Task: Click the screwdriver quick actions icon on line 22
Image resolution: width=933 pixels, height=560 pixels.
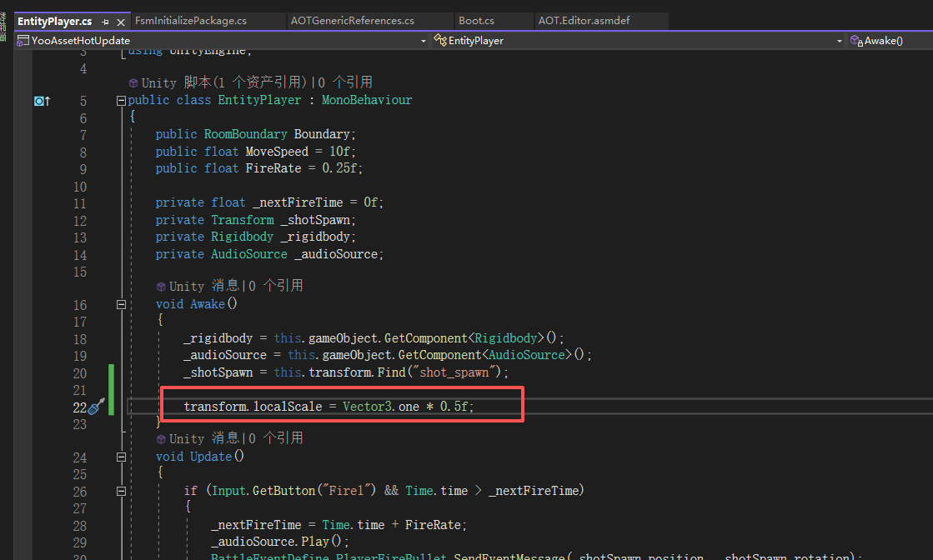Action: point(96,407)
